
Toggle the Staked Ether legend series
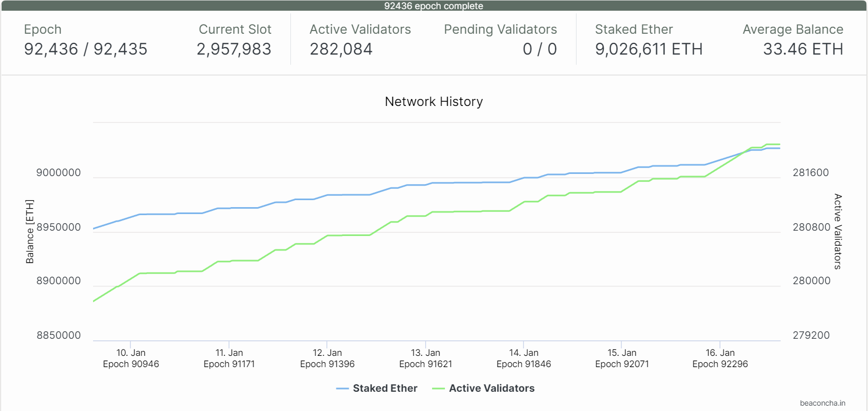[x=385, y=389]
